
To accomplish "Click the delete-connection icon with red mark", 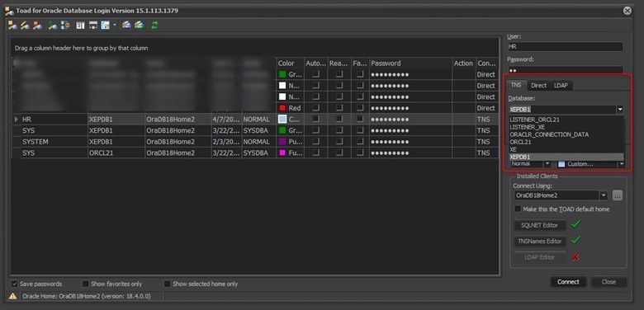I will (37, 26).
